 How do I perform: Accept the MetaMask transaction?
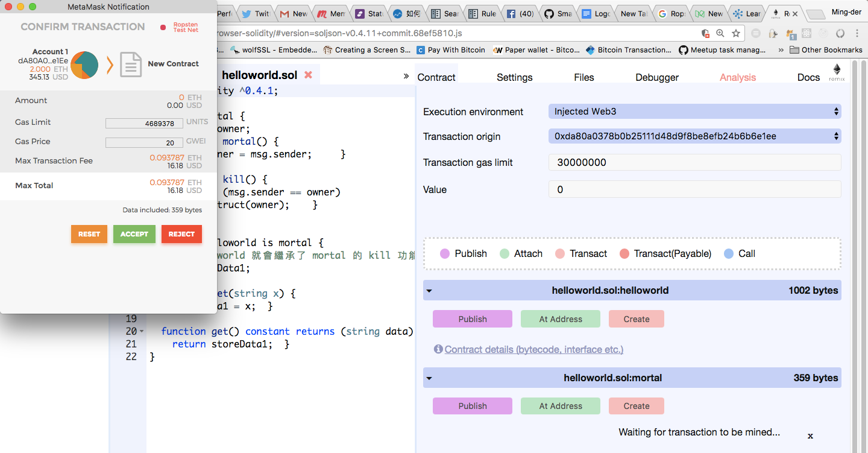coord(134,234)
